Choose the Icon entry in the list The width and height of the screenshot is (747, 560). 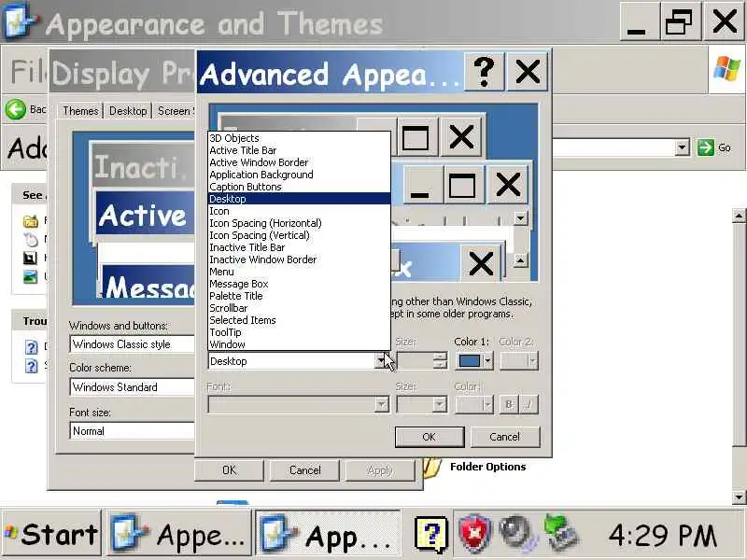tap(299, 211)
